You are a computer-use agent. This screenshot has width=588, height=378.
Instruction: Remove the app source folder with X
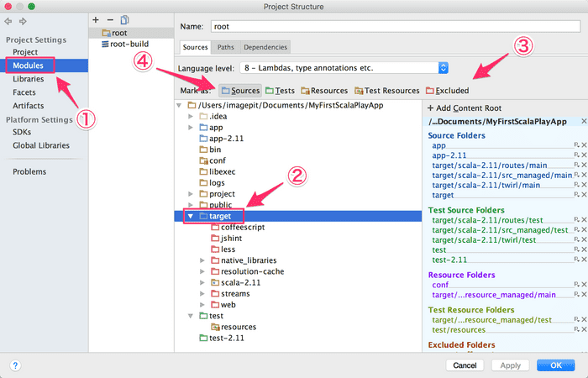[x=584, y=145]
